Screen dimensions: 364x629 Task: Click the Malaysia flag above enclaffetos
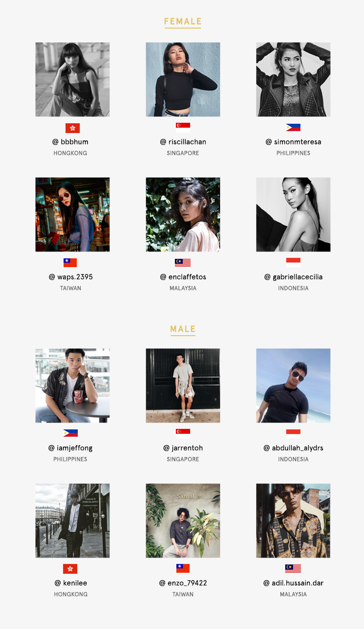[183, 263]
